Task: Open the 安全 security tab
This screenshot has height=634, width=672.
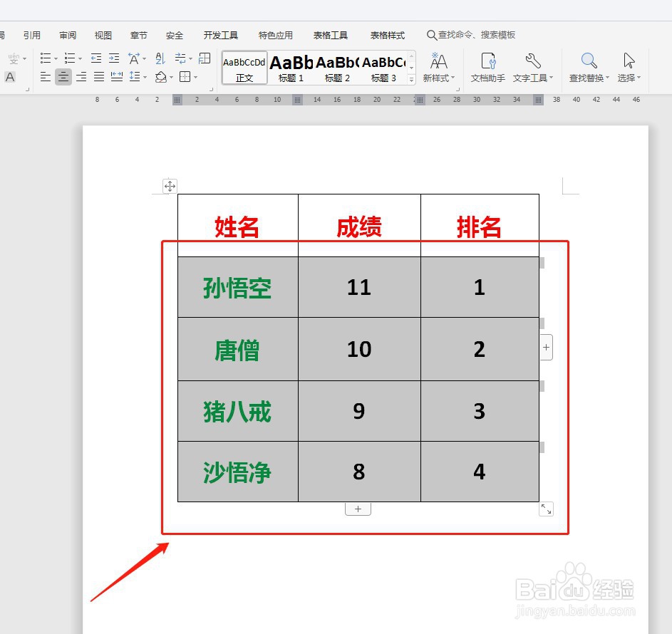Action: pos(175,35)
